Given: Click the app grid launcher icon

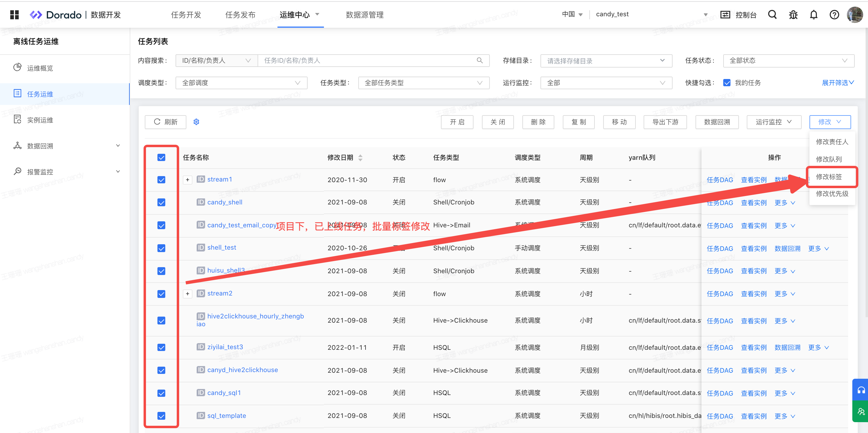Looking at the screenshot, I should [14, 14].
